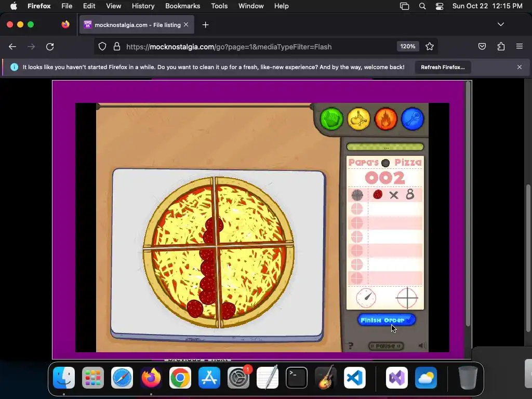Go to the green Order Station button

pyautogui.click(x=331, y=119)
